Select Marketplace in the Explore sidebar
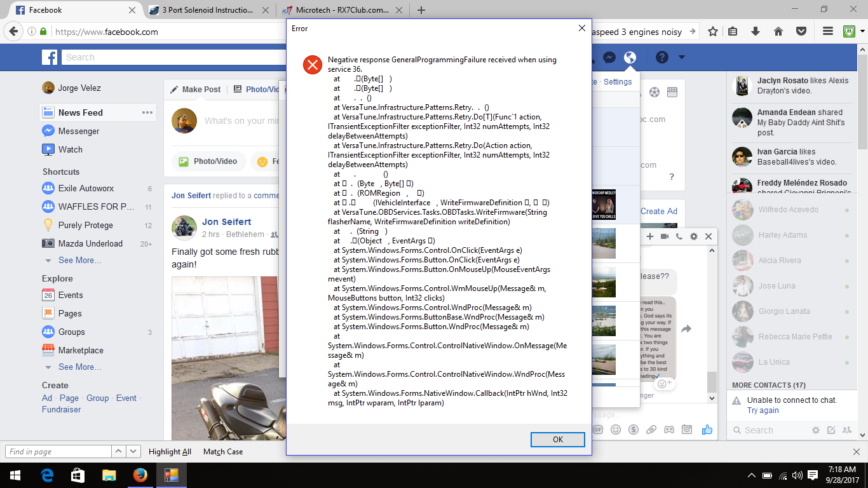The image size is (868, 488). coord(81,350)
